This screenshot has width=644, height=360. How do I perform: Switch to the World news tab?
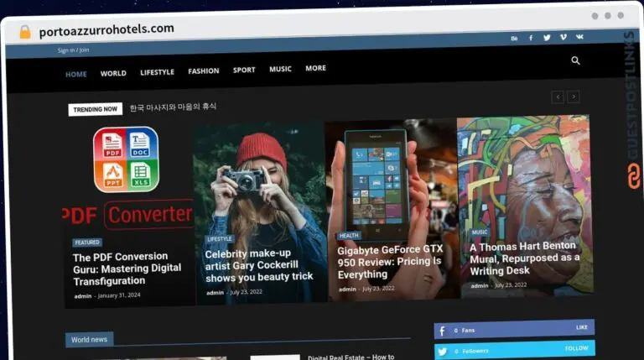point(89,340)
